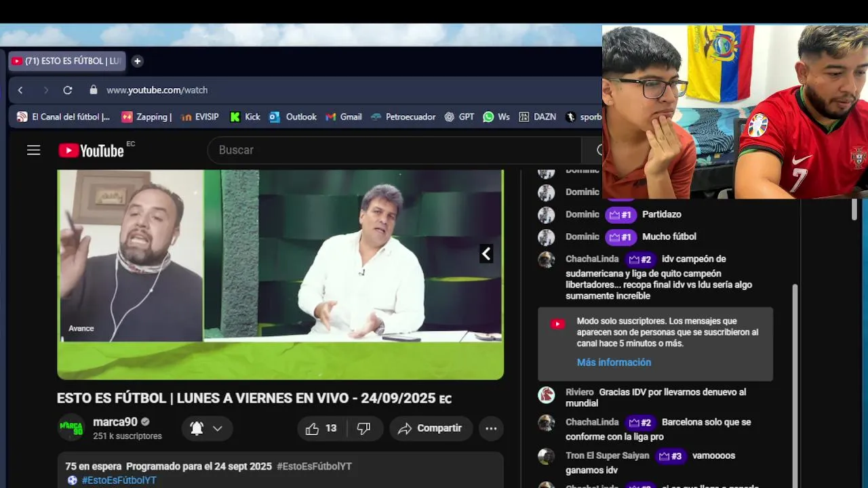Open the EVISIP bookmark
Viewport: 868px width, 488px height.
tap(200, 117)
